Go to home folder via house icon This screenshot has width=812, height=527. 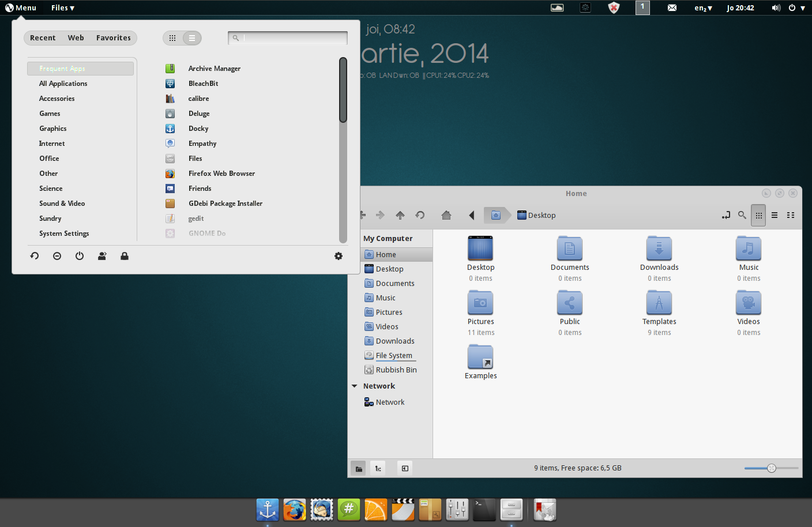(x=446, y=215)
